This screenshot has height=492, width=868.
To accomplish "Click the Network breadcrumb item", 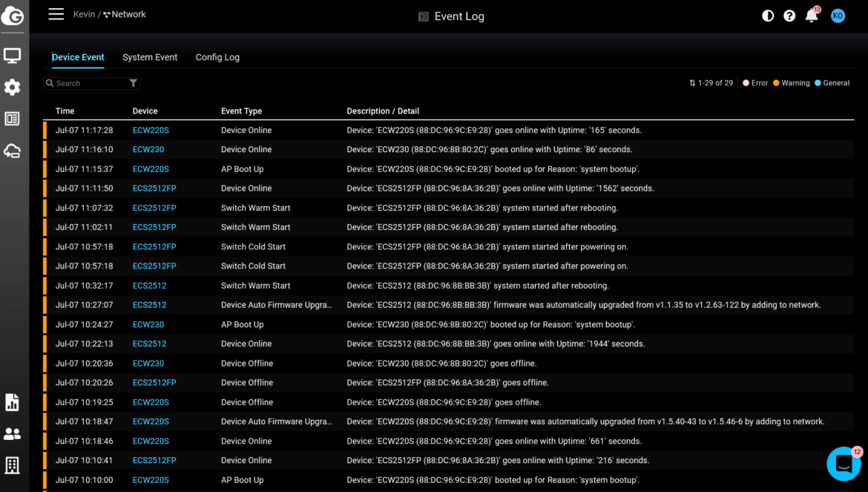I will click(125, 14).
